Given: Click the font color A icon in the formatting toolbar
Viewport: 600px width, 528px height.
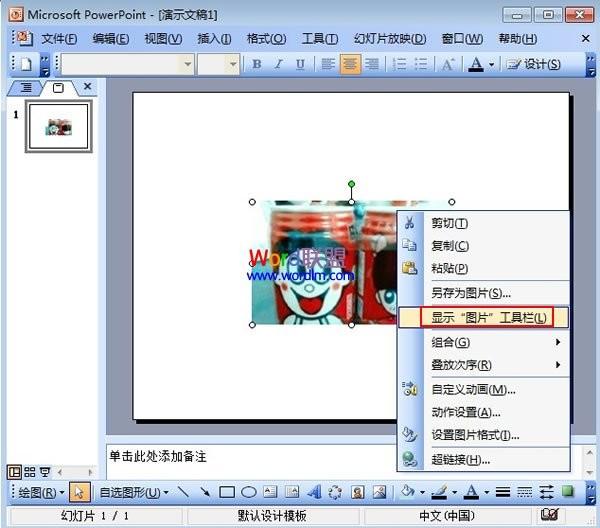Looking at the screenshot, I should click(x=476, y=64).
